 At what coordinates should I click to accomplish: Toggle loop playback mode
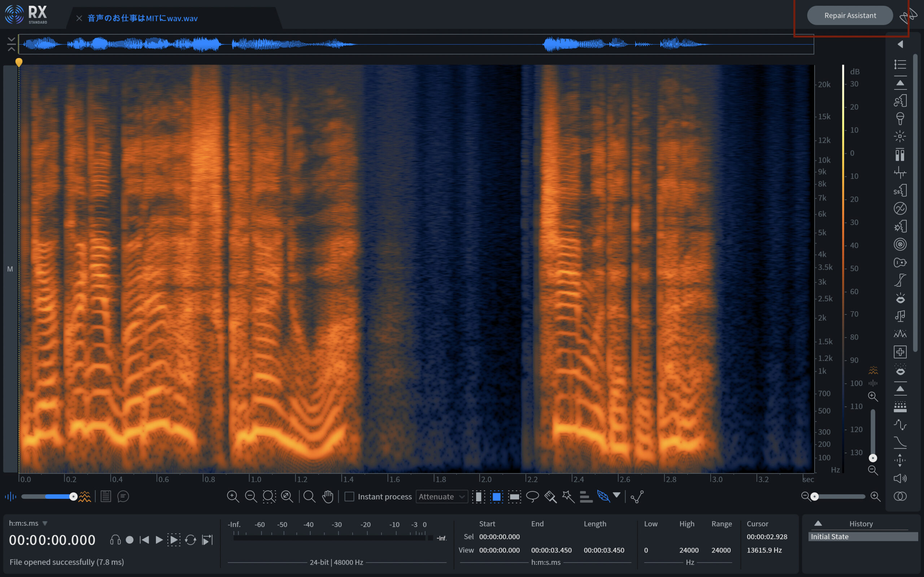tap(191, 539)
